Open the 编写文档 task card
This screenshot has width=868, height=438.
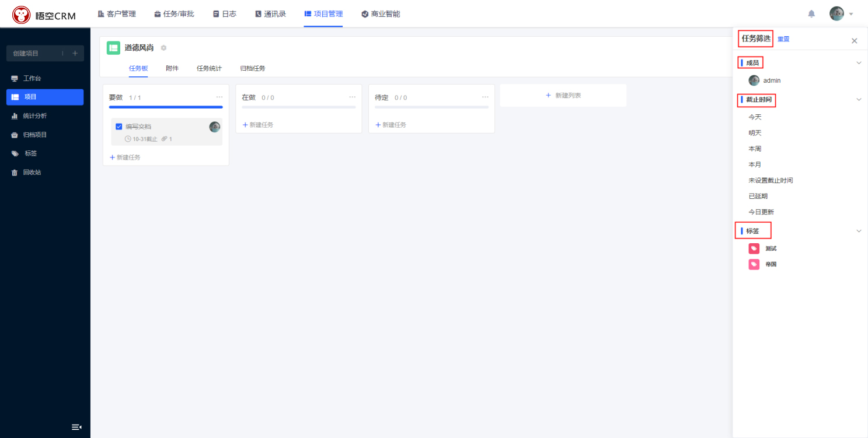[x=166, y=132]
